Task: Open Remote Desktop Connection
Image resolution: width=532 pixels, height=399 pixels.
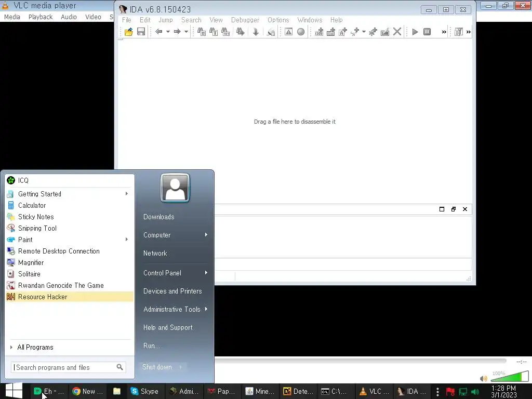Action: (70, 251)
